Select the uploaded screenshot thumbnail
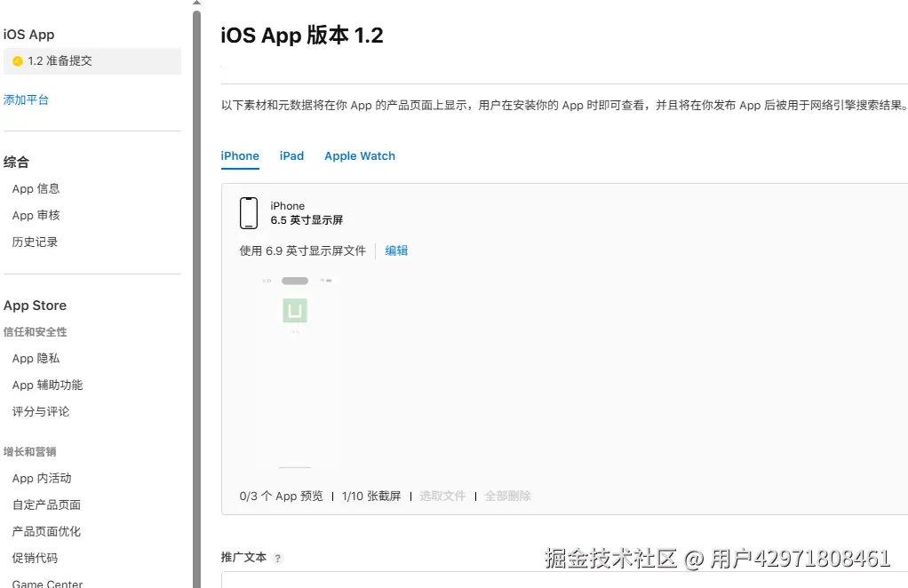The width and height of the screenshot is (908, 588). click(295, 370)
